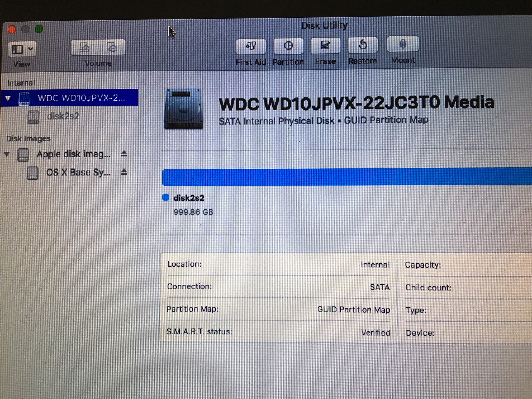The height and width of the screenshot is (399, 532).
Task: Click the Mount toolbar icon
Action: pos(403,44)
